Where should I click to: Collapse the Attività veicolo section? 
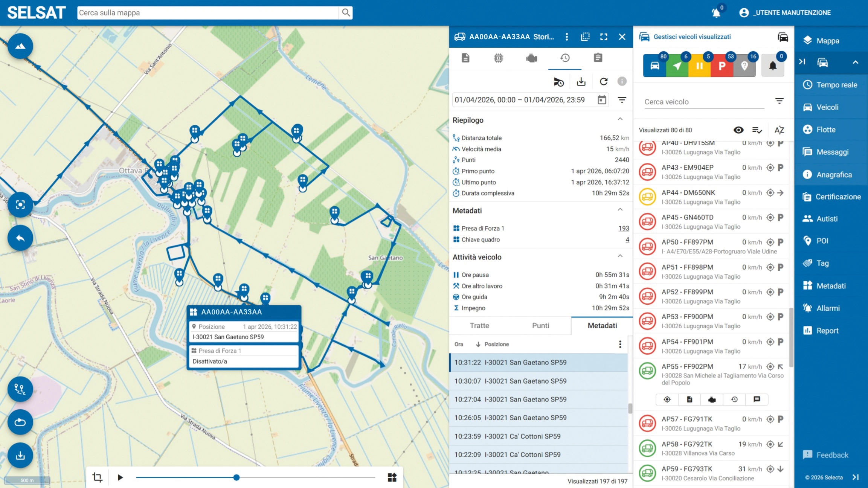(x=620, y=257)
